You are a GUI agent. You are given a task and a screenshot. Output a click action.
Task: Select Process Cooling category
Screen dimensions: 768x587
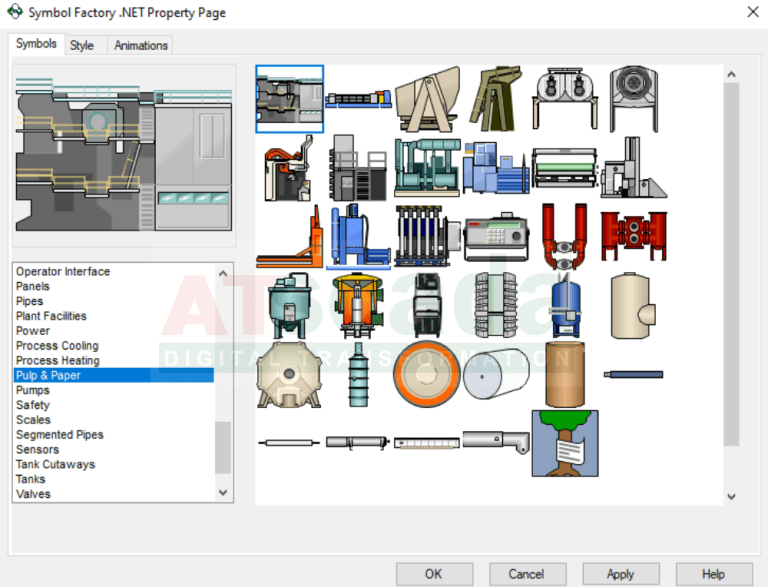coord(114,345)
